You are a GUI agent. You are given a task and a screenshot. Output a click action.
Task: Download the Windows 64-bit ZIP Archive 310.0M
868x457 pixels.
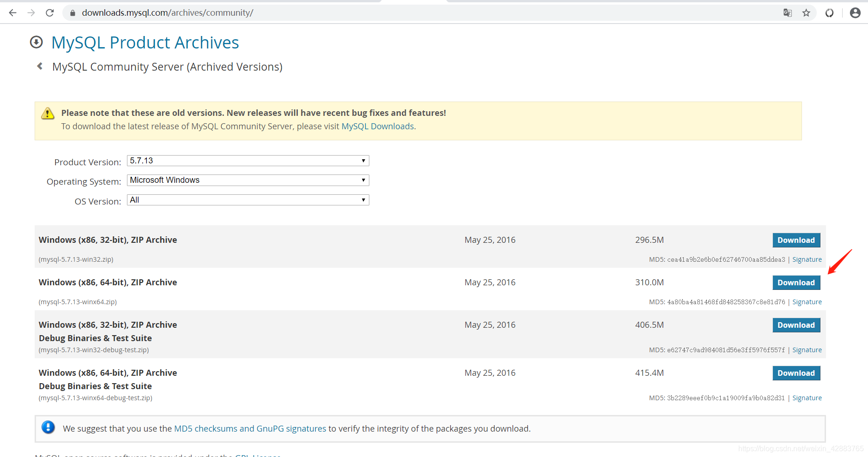[796, 283]
